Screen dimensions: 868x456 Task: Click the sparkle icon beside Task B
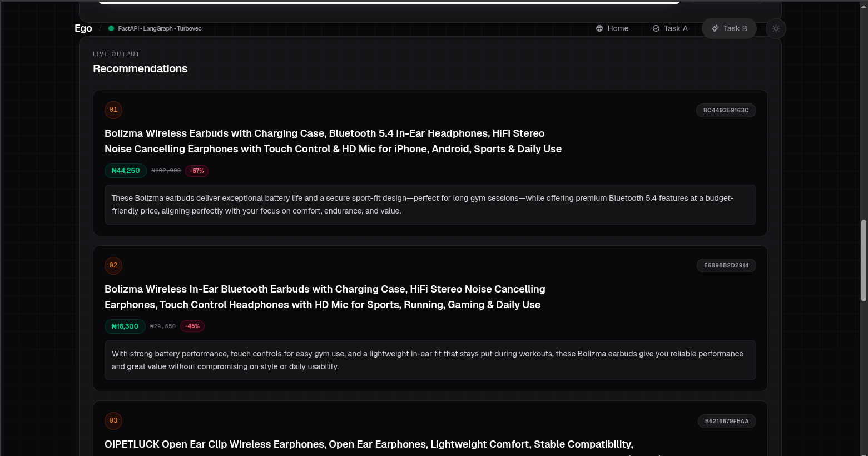point(715,28)
